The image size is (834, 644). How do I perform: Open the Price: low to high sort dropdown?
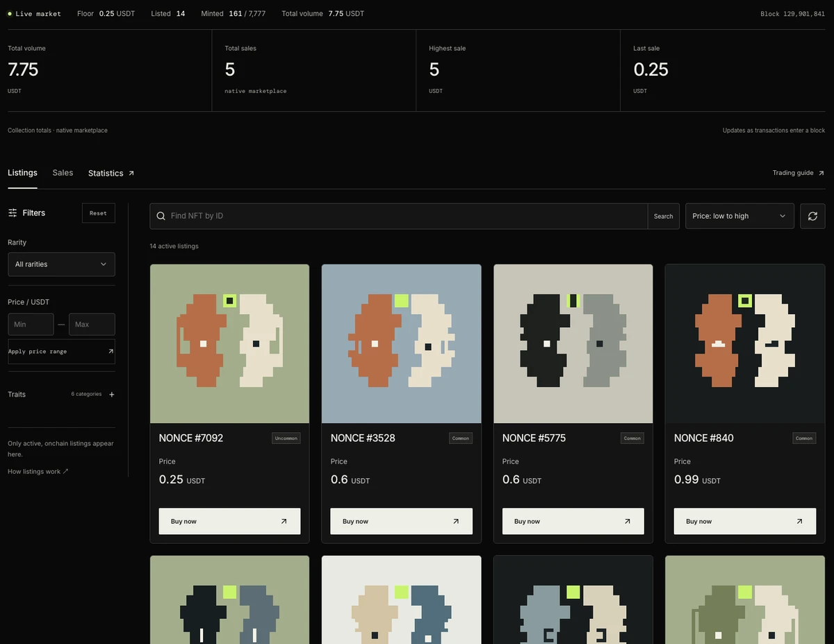(x=739, y=216)
